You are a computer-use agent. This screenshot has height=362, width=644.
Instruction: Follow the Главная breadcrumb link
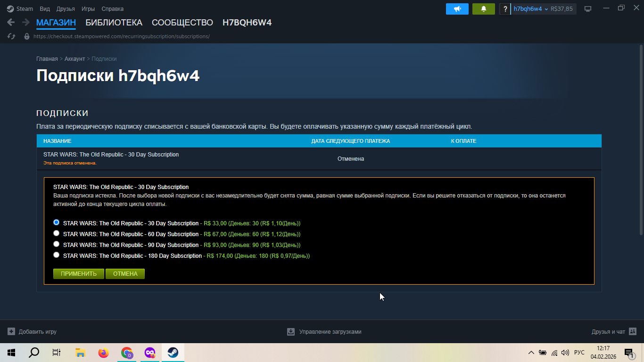[x=47, y=59]
